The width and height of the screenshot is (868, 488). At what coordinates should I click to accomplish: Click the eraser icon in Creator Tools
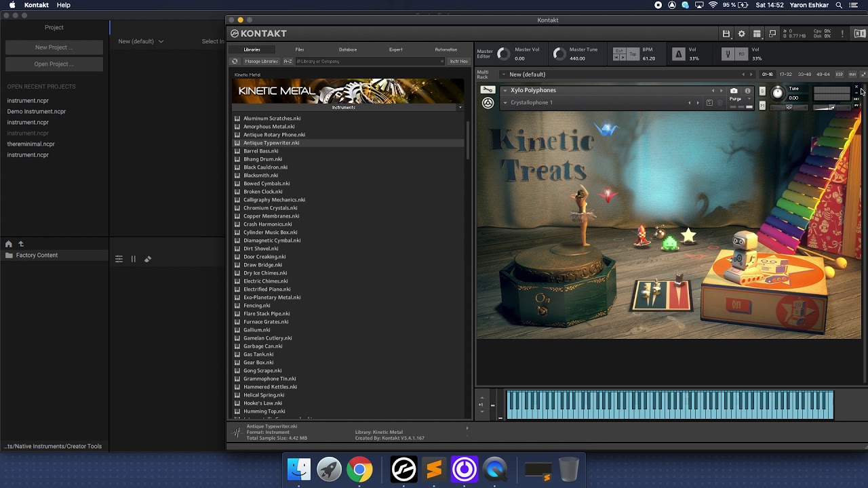coord(148,259)
